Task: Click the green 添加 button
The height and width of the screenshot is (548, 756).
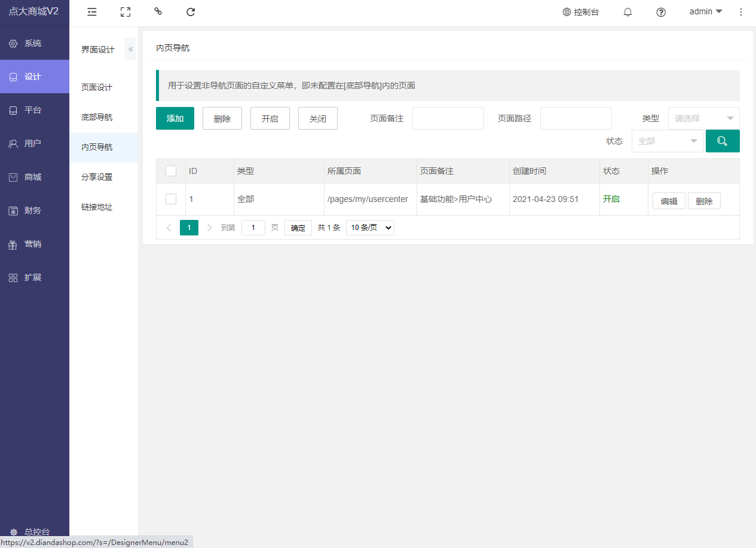Action: tap(175, 118)
